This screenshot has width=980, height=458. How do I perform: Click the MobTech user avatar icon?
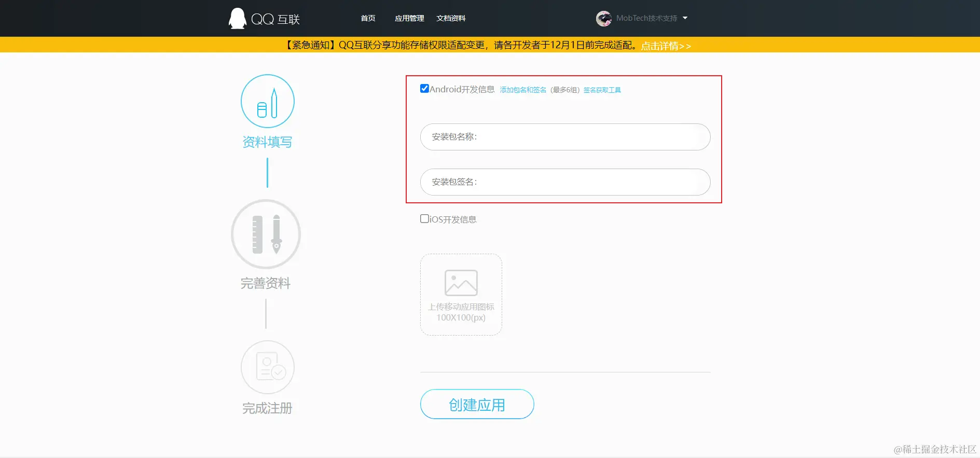[x=604, y=19]
